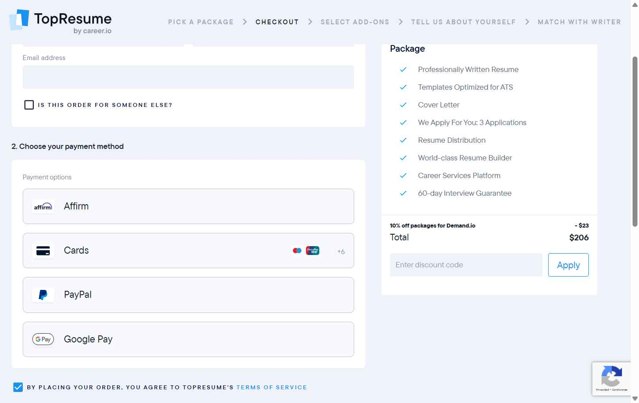
Task: Click the UnionPay card brand icon
Action: [313, 251]
